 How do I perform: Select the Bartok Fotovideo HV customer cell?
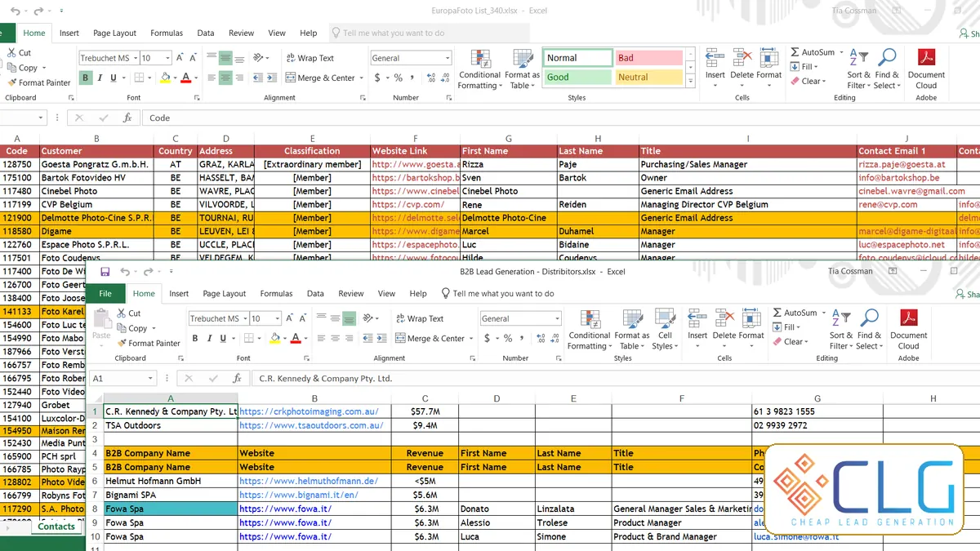(x=96, y=177)
